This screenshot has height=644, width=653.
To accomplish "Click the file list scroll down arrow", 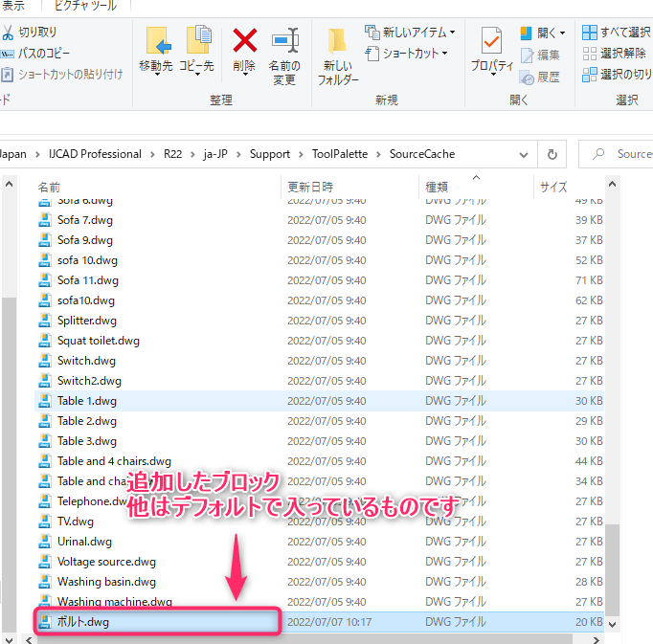I will click(x=612, y=624).
